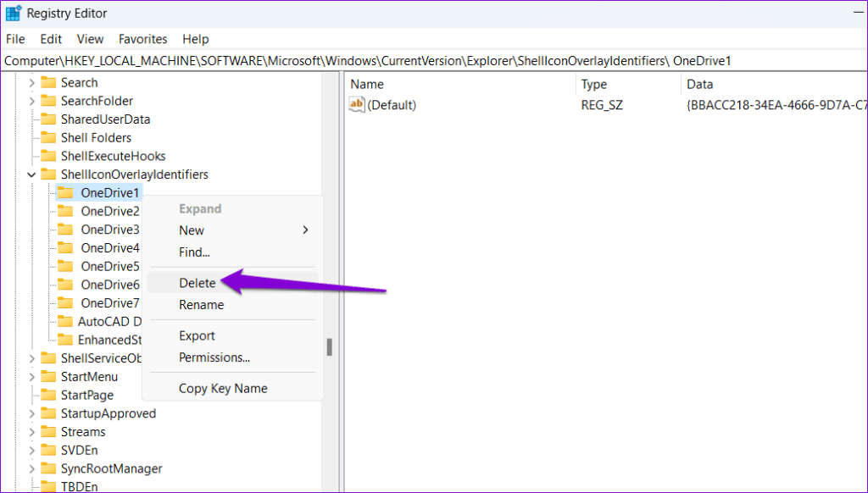The width and height of the screenshot is (868, 493).
Task: Click the {BBACC218-34EA data value
Action: point(776,104)
